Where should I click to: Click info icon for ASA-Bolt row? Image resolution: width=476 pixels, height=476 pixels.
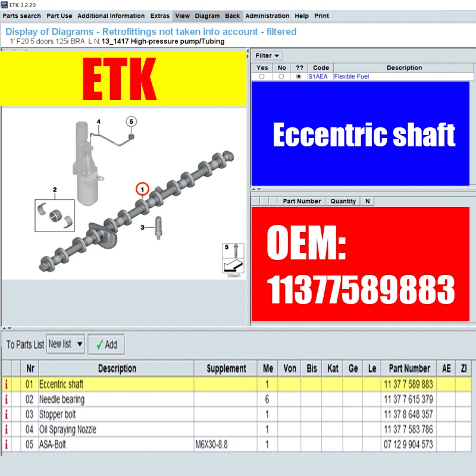coord(7,444)
